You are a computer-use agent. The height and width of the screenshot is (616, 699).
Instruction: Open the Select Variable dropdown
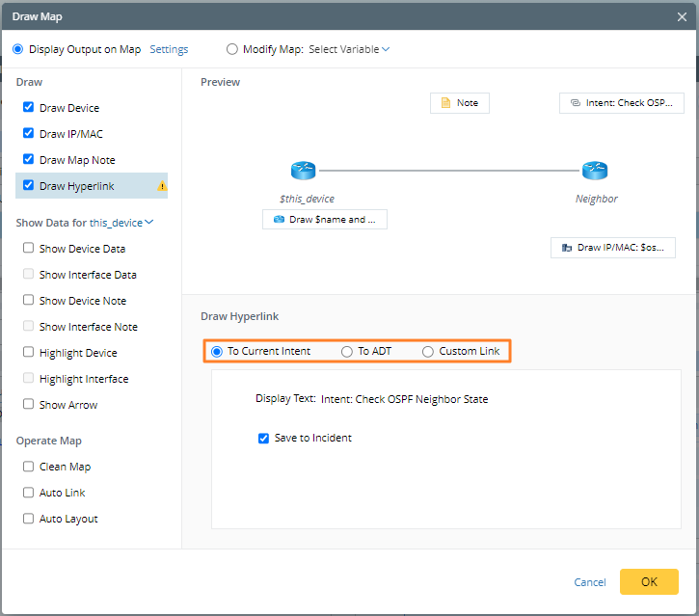tap(349, 49)
